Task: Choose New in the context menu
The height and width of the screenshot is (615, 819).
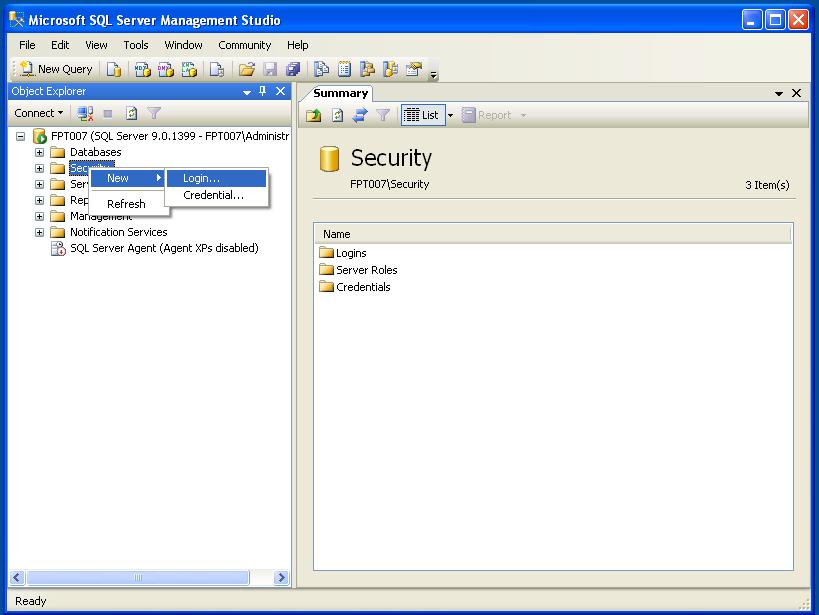Action: point(128,178)
